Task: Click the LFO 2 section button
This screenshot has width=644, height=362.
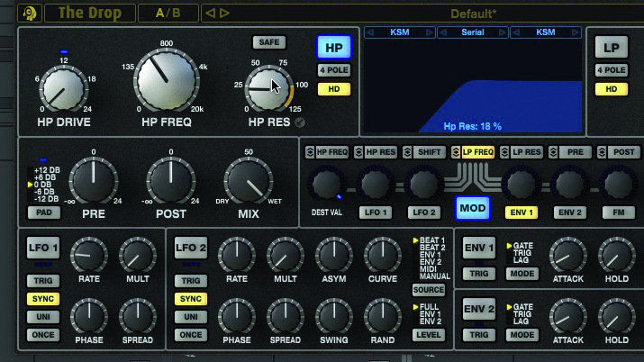Action: (x=191, y=248)
